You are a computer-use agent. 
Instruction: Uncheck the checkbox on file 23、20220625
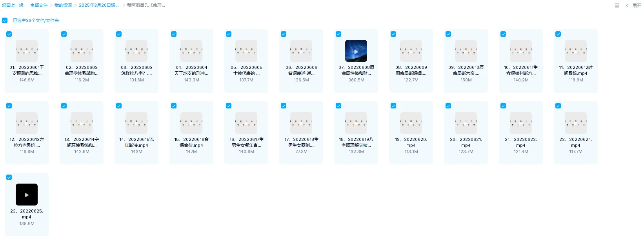coord(9,177)
